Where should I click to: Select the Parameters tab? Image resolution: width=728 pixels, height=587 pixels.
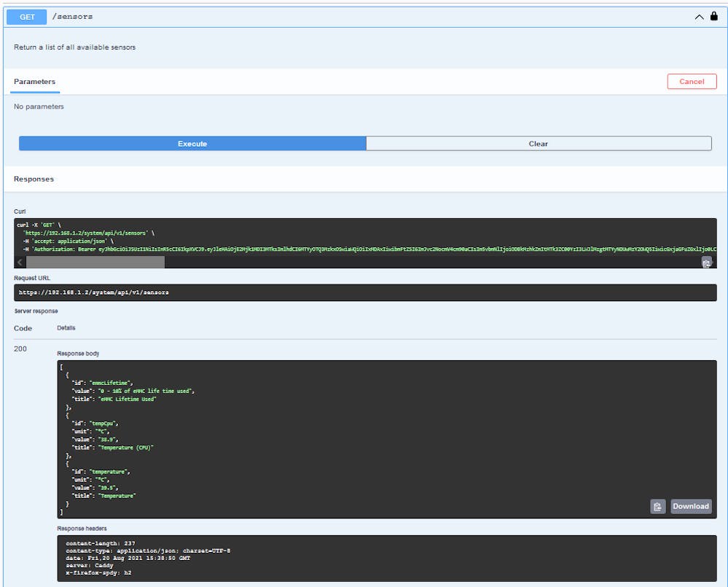click(34, 82)
